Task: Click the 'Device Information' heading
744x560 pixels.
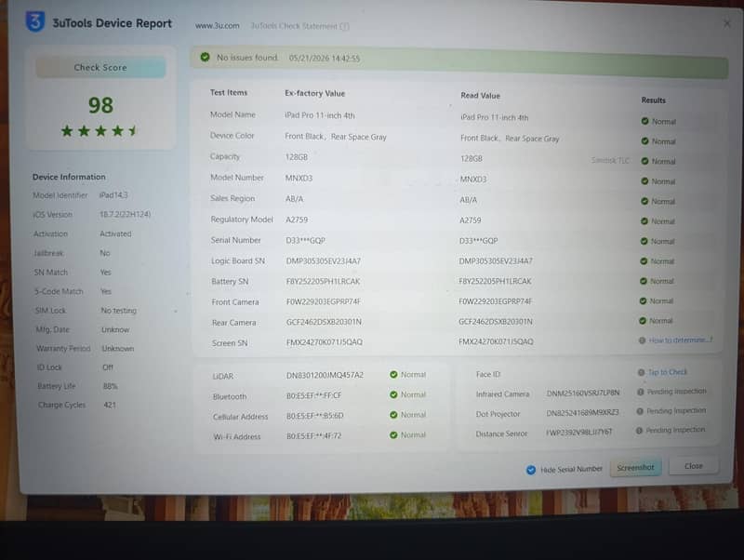Action: pyautogui.click(x=69, y=177)
